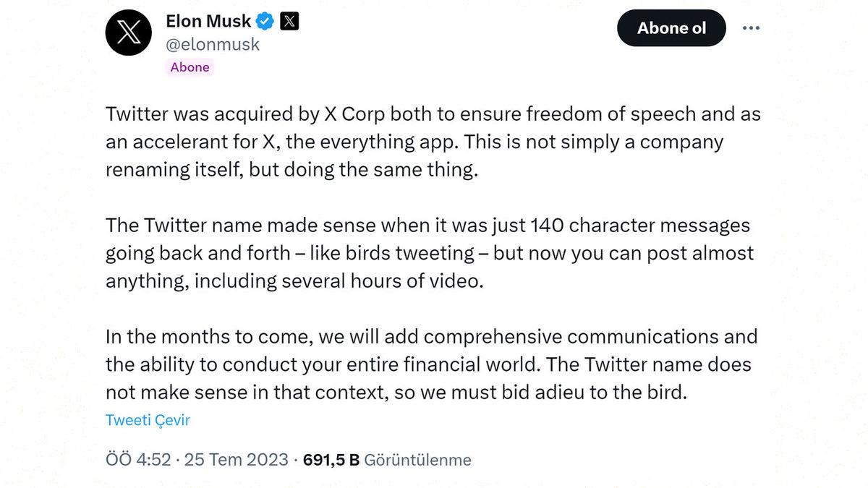868x488 pixels.
Task: Toggle the purple Abone subscription badge
Action: (x=190, y=67)
